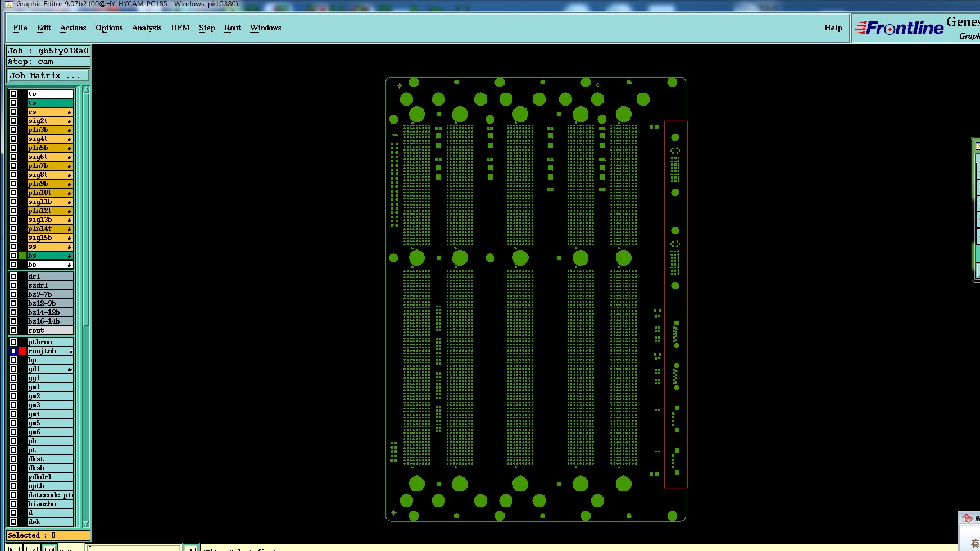The image size is (980, 551).
Task: Click the hand marker icon on pln7b layer
Action: pos(70,166)
